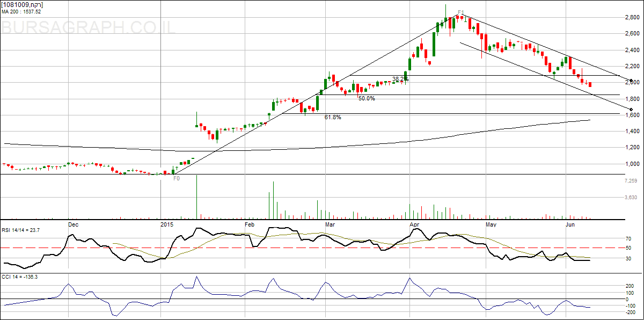The height and width of the screenshot is (320, 644).
Task: Click the F1 Fibonacci peak marker
Action: [x=460, y=11]
